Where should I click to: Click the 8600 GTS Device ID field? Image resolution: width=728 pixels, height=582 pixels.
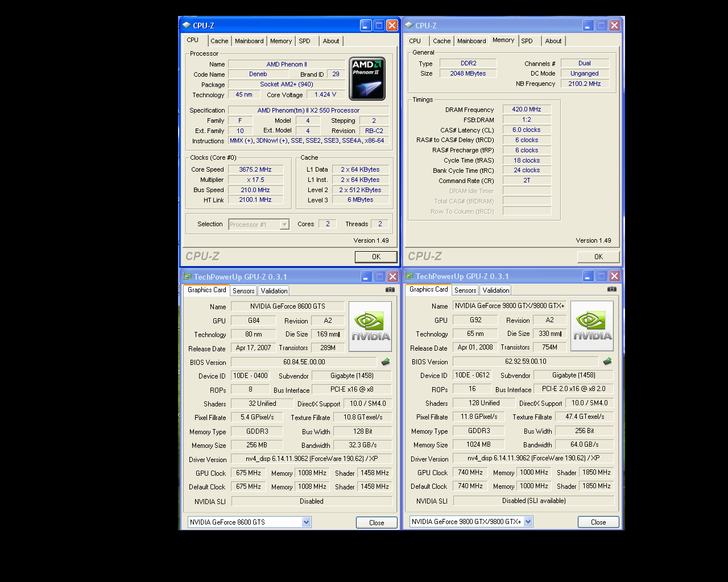(250, 376)
